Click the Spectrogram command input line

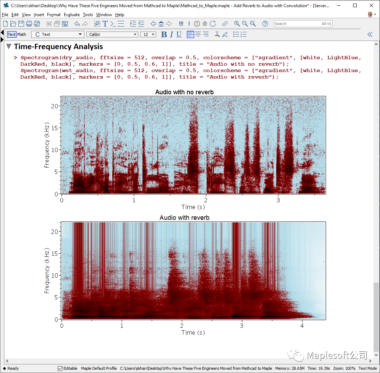191,67
